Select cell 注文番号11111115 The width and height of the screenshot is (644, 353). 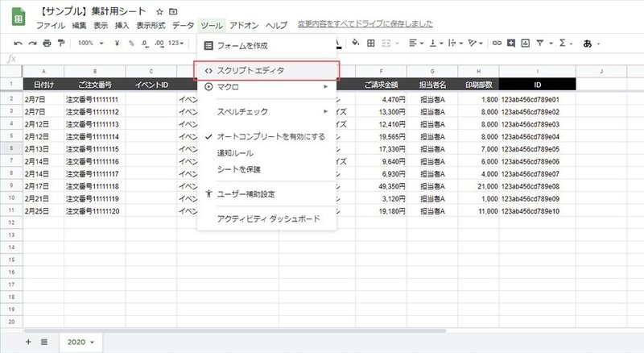[x=95, y=149]
